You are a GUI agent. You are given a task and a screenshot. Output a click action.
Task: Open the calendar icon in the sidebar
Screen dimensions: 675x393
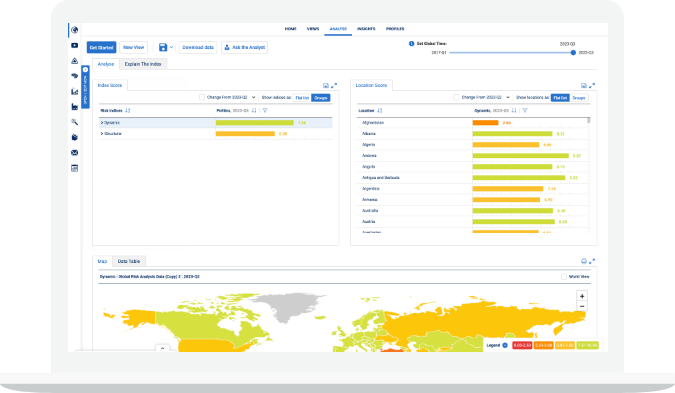(x=74, y=168)
